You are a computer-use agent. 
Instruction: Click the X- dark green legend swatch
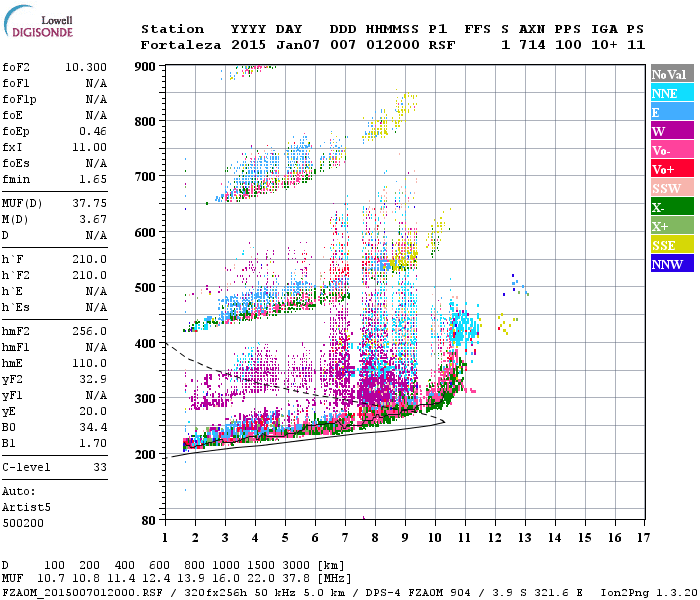click(x=672, y=207)
